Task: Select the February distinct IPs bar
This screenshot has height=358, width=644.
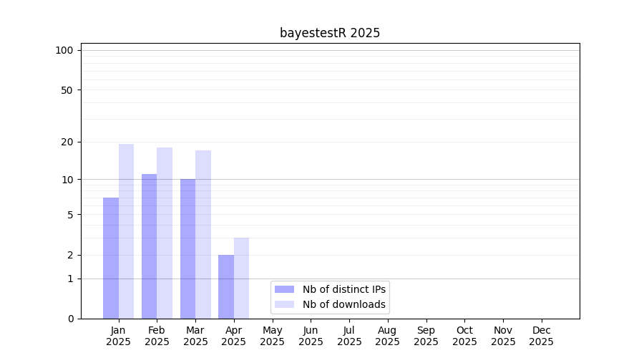Action: (149, 246)
